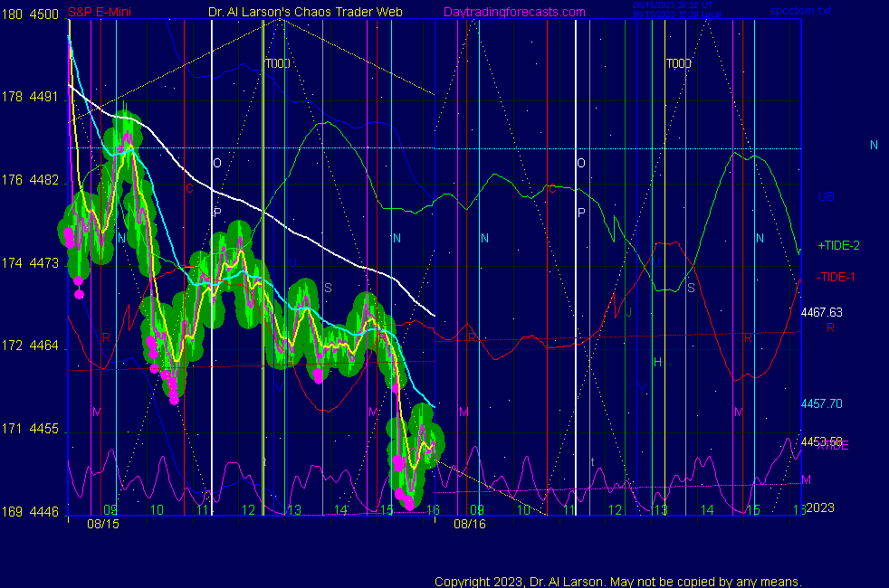889x588 pixels.
Task: Click the '08/15/2023 15:20 Local' timestamp
Action: [677, 14]
